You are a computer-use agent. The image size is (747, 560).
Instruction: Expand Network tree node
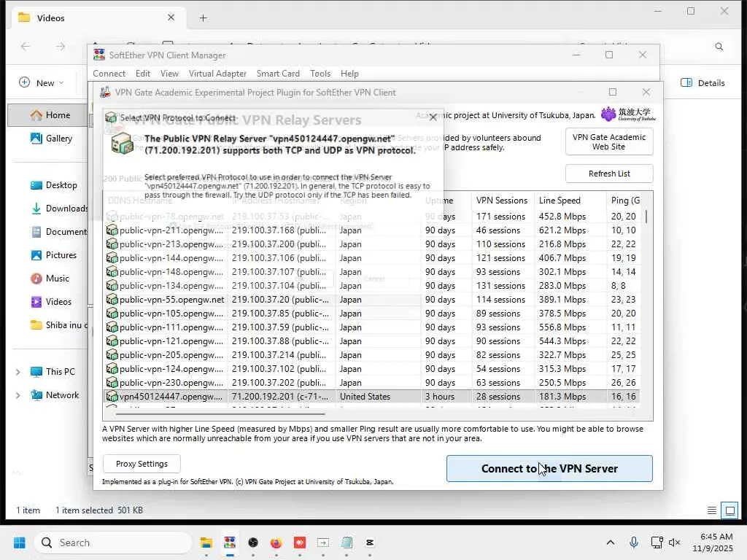(18, 395)
